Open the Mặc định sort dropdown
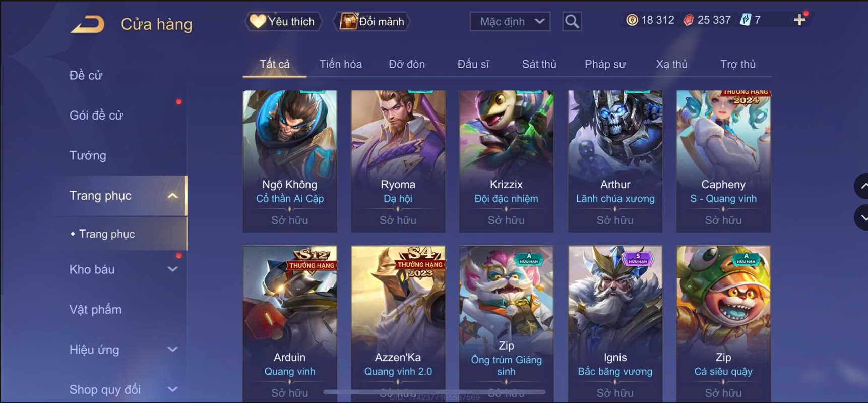 click(x=510, y=21)
